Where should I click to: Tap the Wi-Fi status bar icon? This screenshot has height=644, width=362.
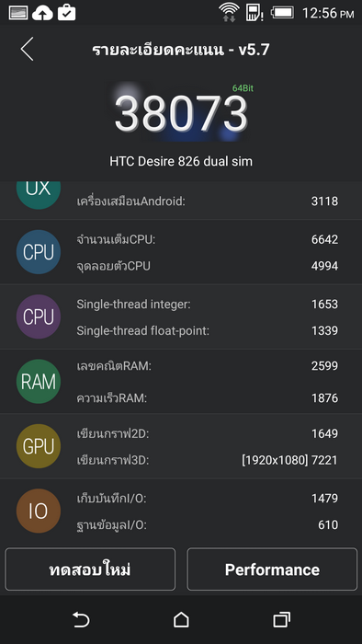tap(229, 13)
